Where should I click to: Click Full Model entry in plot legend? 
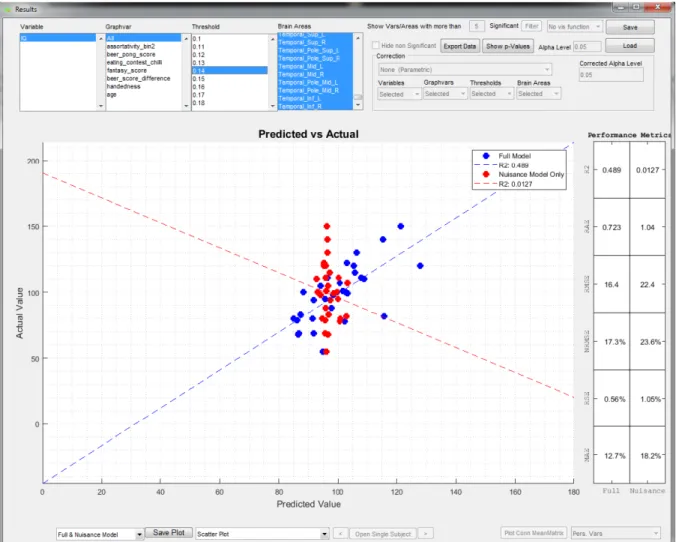click(x=514, y=156)
